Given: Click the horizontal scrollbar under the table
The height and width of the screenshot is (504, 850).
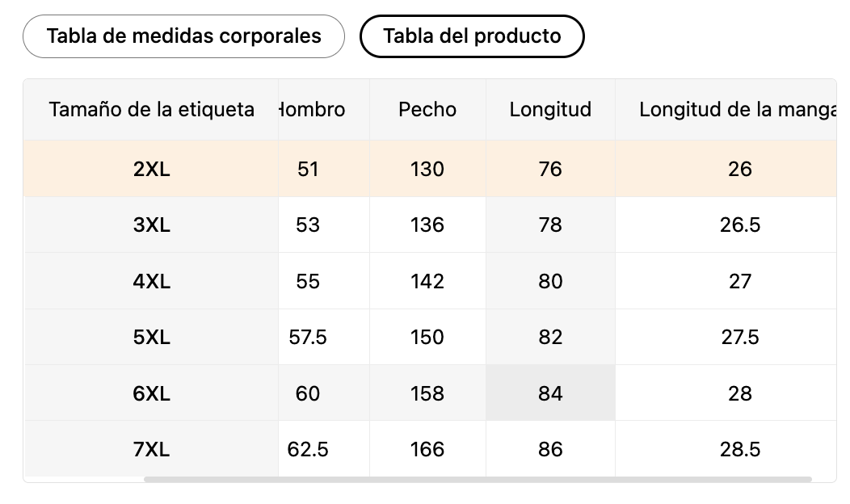Looking at the screenshot, I should click(x=478, y=479).
